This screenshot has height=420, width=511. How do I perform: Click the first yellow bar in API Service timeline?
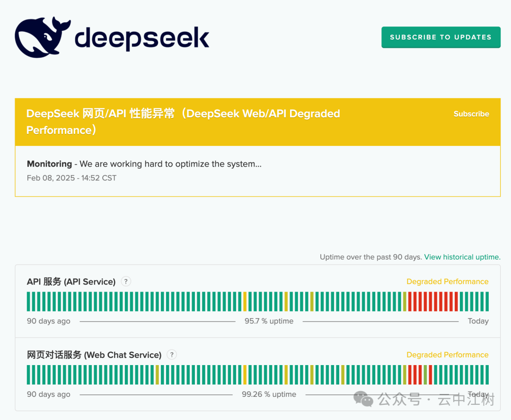[x=245, y=302]
